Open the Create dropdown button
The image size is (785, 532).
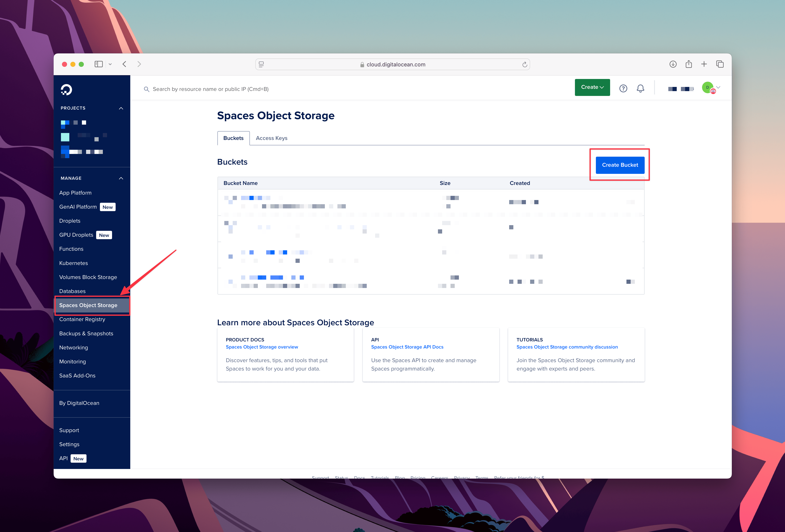(593, 88)
